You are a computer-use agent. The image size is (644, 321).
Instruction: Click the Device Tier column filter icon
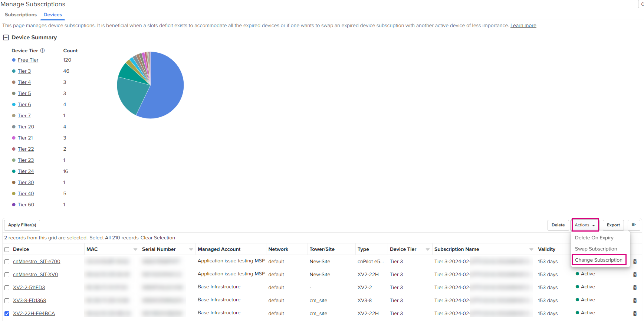pyautogui.click(x=428, y=249)
